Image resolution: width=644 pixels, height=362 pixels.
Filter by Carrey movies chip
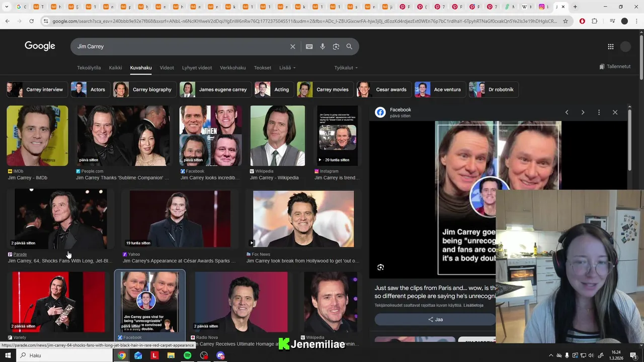(x=325, y=89)
